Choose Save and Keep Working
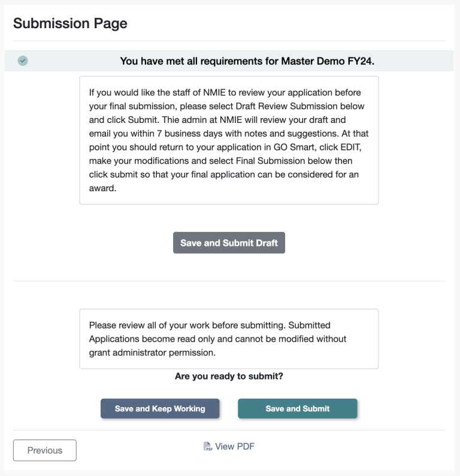The width and height of the screenshot is (460, 476). coord(160,408)
